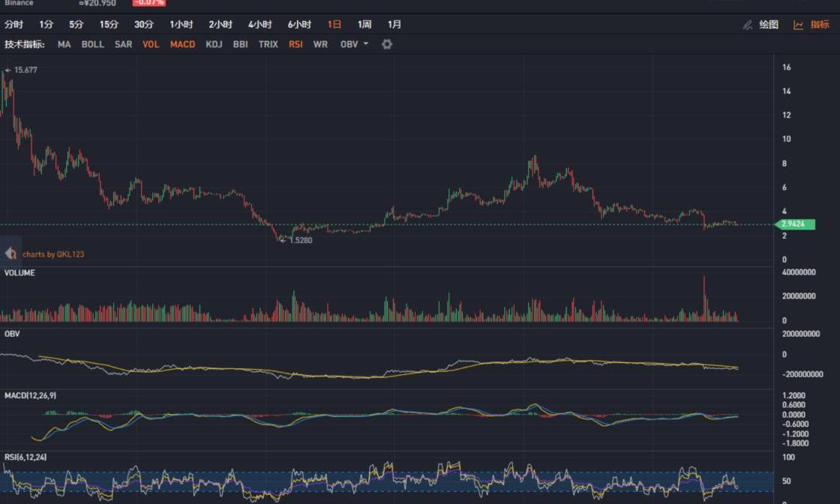The height and width of the screenshot is (504, 840).
Task: Click the 绘图 drawing pencil icon
Action: (x=748, y=25)
